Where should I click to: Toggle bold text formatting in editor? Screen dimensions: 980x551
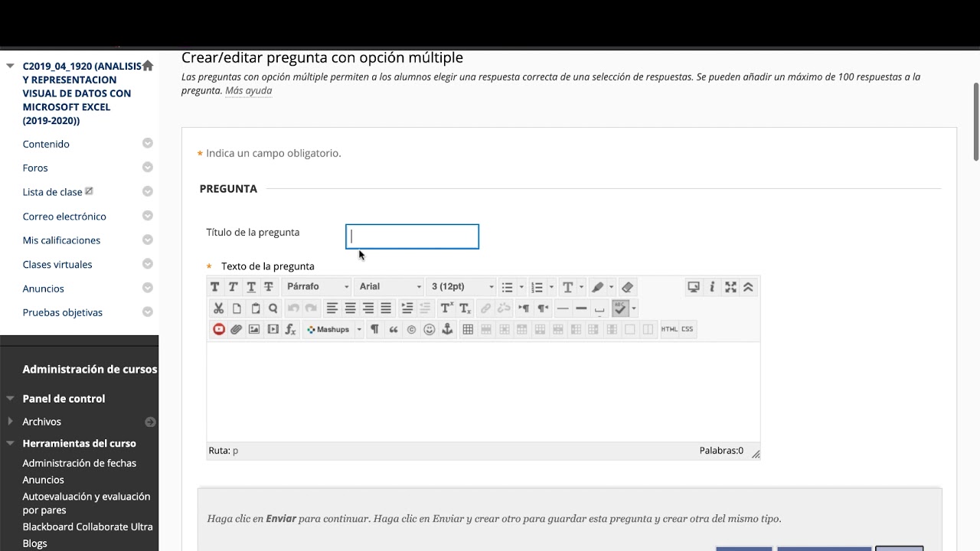point(215,287)
